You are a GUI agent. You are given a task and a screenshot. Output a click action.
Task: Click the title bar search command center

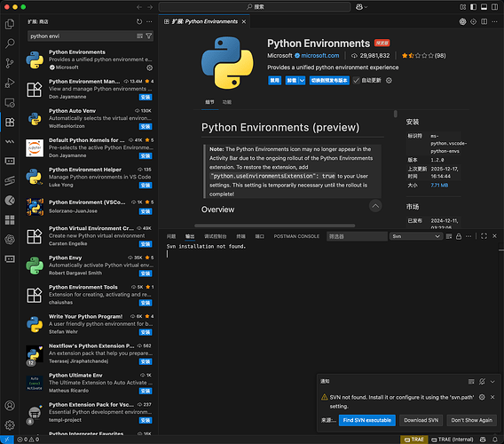tap(255, 7)
